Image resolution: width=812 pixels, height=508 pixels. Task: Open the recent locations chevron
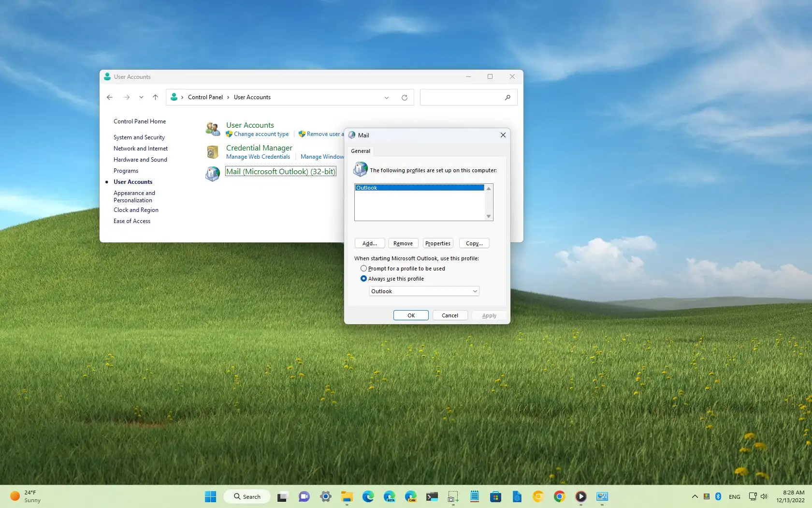pos(141,97)
